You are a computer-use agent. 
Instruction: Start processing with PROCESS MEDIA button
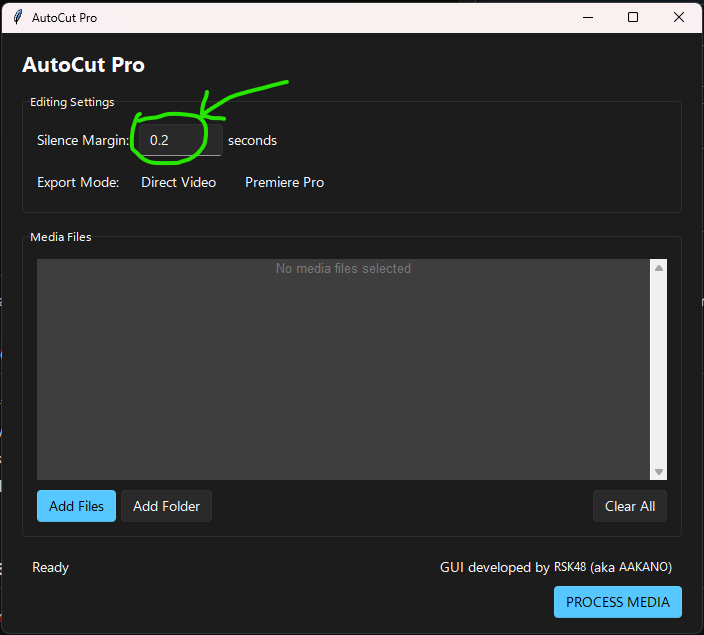tap(618, 602)
